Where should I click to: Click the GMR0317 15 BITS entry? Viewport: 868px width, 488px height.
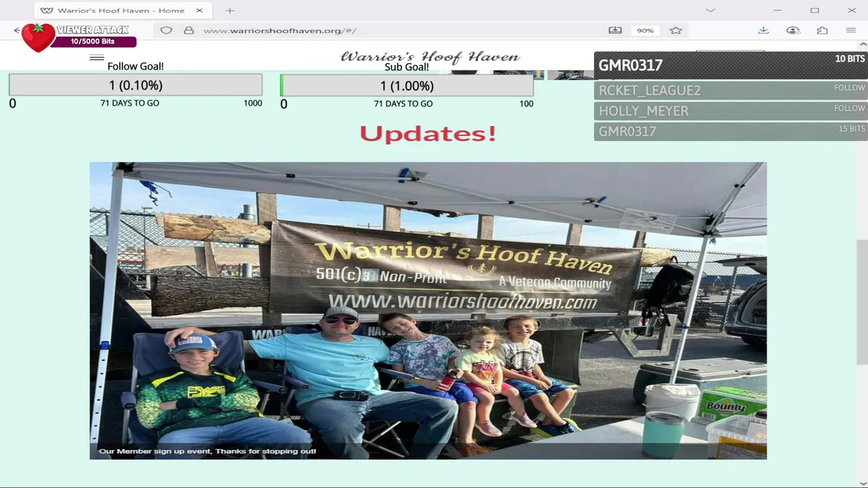731,131
